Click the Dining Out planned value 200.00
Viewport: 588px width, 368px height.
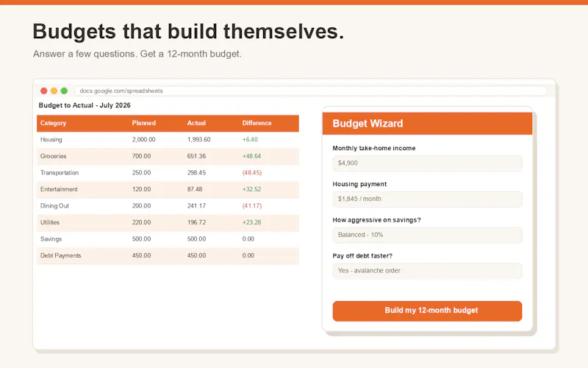pos(141,206)
